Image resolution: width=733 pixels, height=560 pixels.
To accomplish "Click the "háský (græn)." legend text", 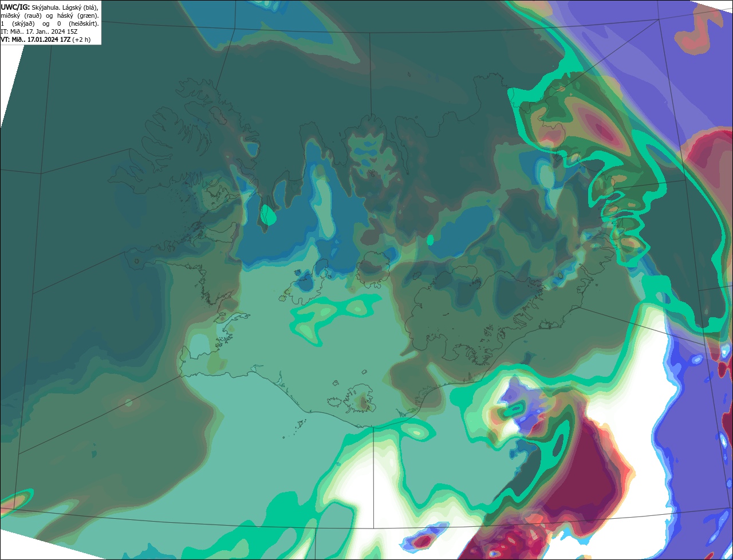I will coord(78,16).
